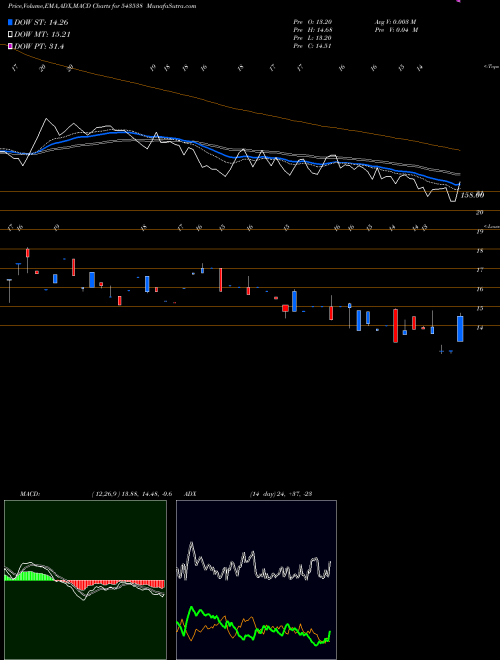Viewport: 500px width, 660px height.
Task: Click the tall red candlestick near level 18
Action: (28, 253)
